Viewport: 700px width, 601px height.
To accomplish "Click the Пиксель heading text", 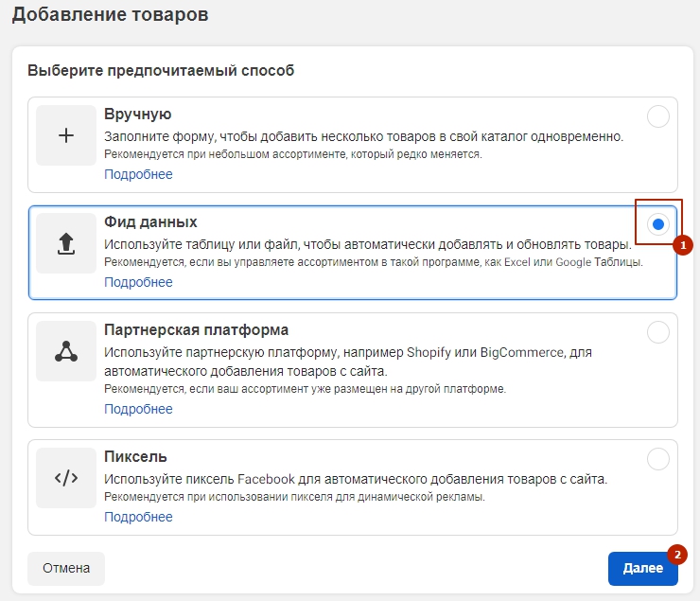I will [x=135, y=457].
